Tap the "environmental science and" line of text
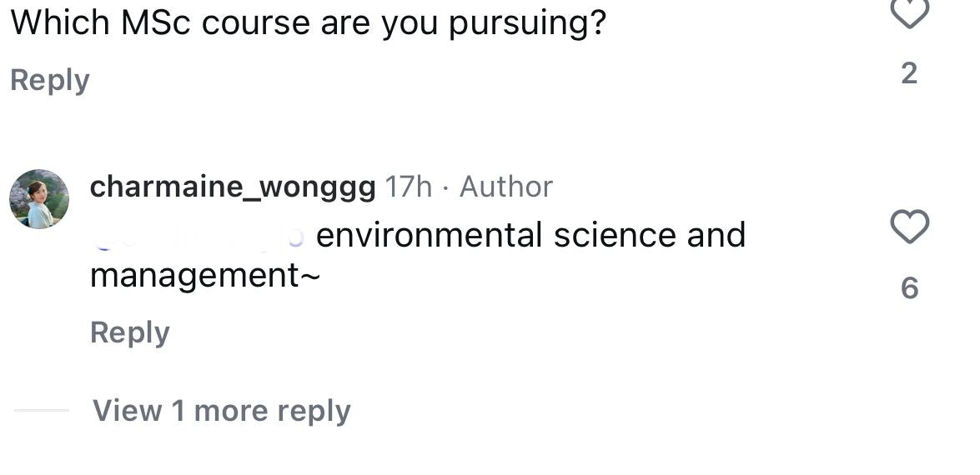 pos(530,236)
